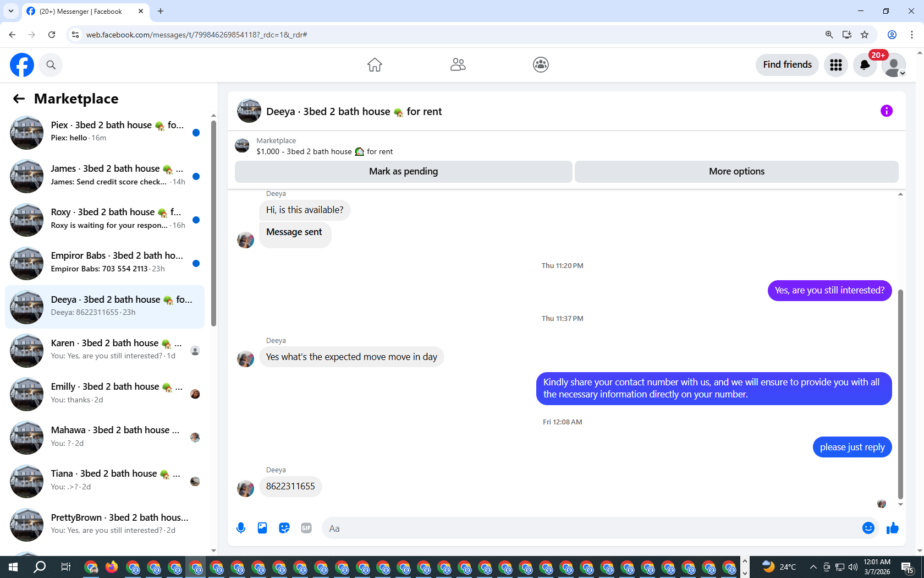Open the Chrome profile icon
This screenshot has width=924, height=578.
(892, 35)
